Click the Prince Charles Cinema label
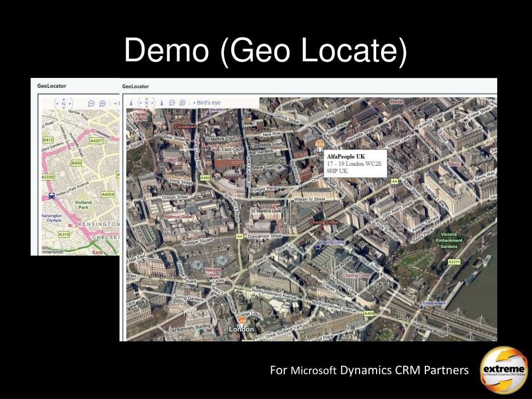Viewport: 532px width, 399px height. coord(140,114)
